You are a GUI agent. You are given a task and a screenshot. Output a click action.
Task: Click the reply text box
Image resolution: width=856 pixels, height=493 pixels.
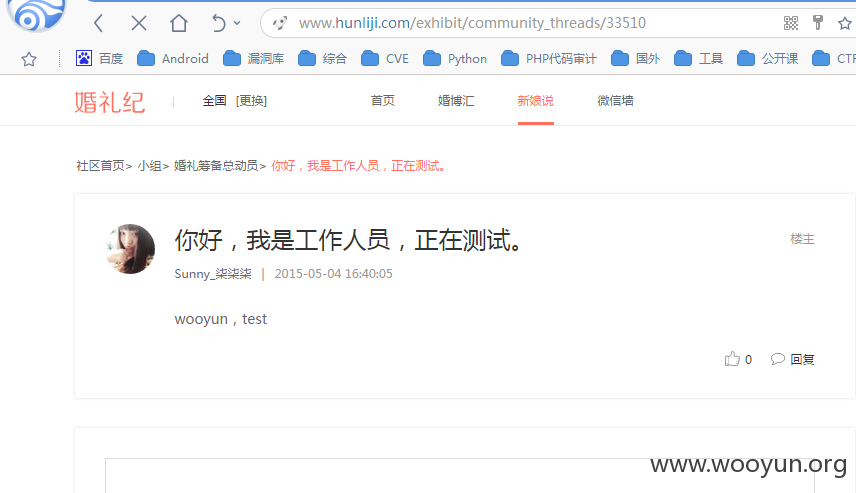click(x=460, y=476)
